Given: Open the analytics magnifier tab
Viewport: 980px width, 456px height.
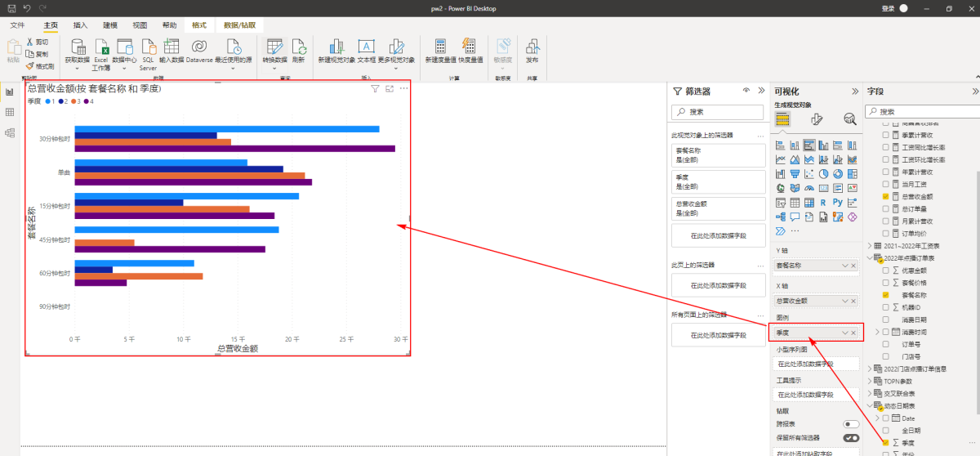Looking at the screenshot, I should coord(850,119).
